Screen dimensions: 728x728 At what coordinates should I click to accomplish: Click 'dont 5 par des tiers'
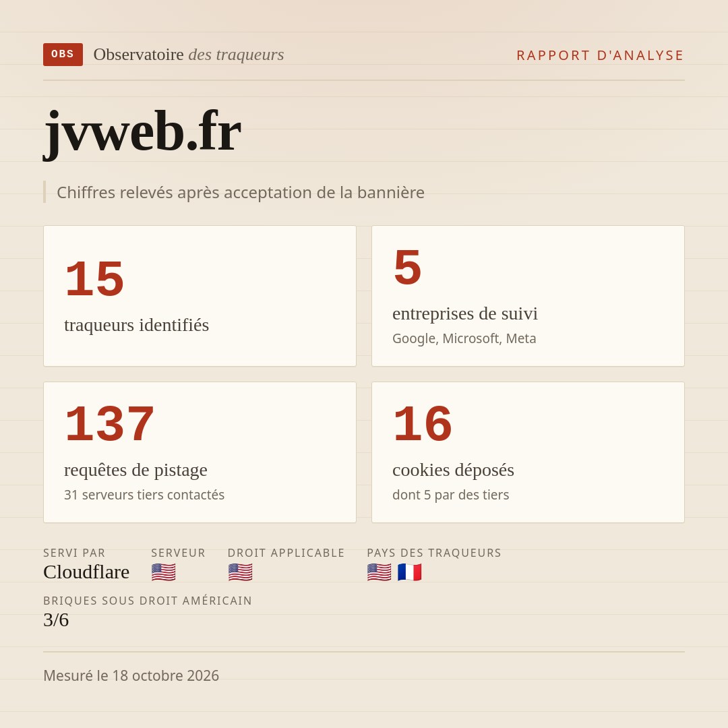tap(451, 495)
